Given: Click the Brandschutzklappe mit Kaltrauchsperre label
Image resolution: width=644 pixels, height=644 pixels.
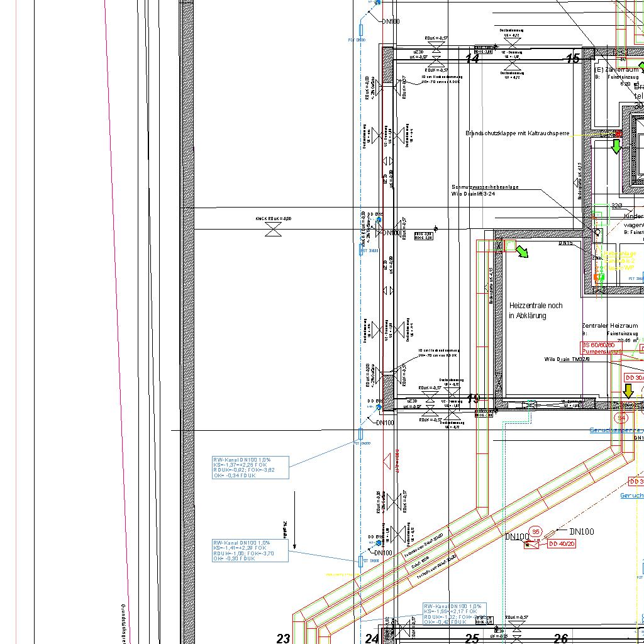Looking at the screenshot, I should coord(517,133).
